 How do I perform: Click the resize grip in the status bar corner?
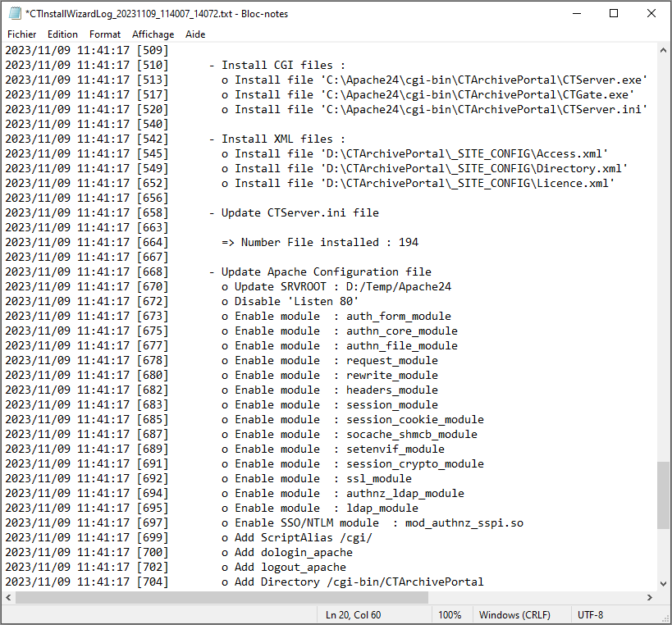coord(665,618)
